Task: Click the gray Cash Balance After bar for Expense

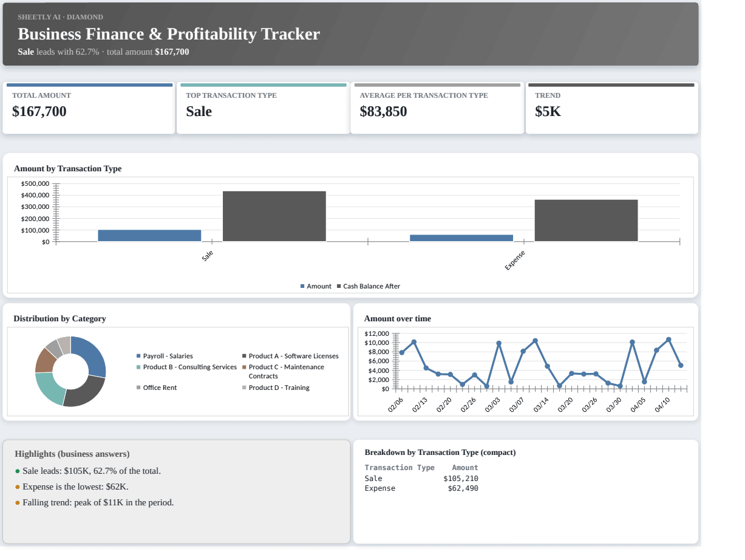Action: [587, 220]
